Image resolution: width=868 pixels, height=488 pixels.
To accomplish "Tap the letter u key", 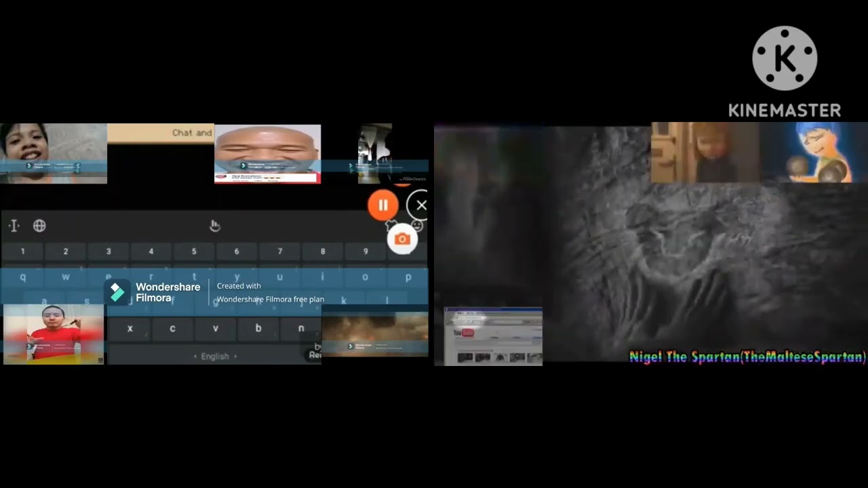I will pyautogui.click(x=280, y=277).
